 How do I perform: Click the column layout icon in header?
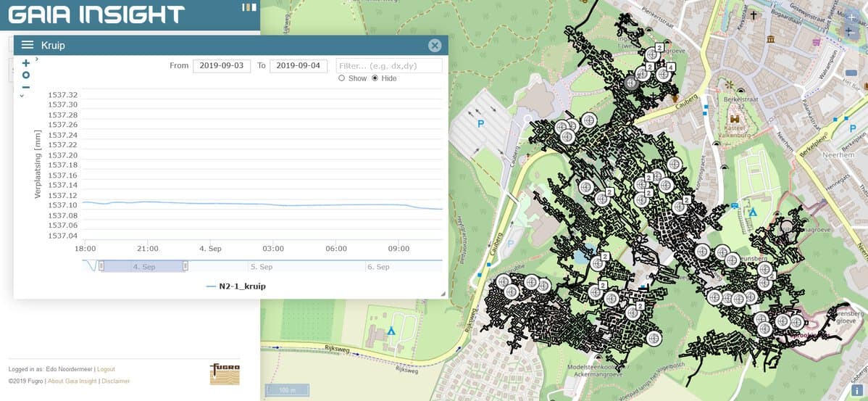point(249,7)
